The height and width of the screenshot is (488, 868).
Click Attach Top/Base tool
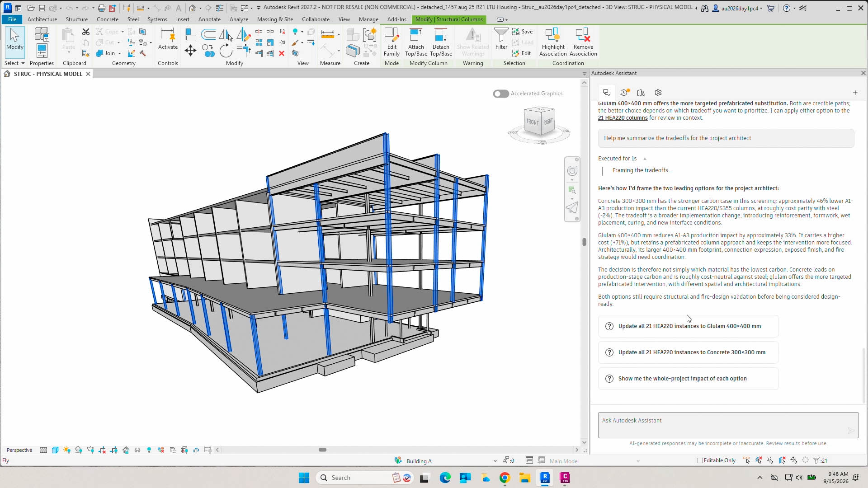(416, 42)
